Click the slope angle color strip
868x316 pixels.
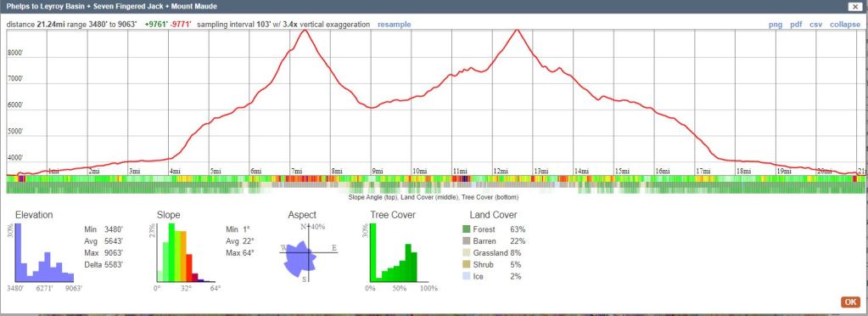click(435, 178)
